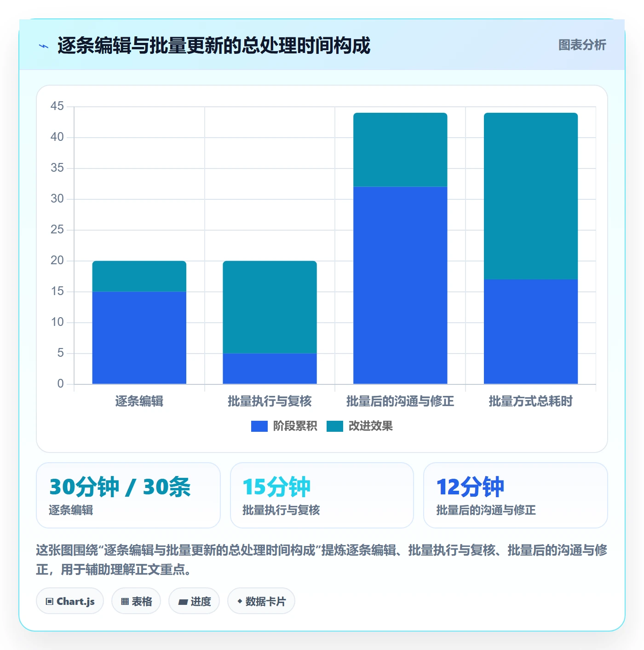
Task: Click the square icon in the Chart.js tag
Action: pyautogui.click(x=50, y=602)
